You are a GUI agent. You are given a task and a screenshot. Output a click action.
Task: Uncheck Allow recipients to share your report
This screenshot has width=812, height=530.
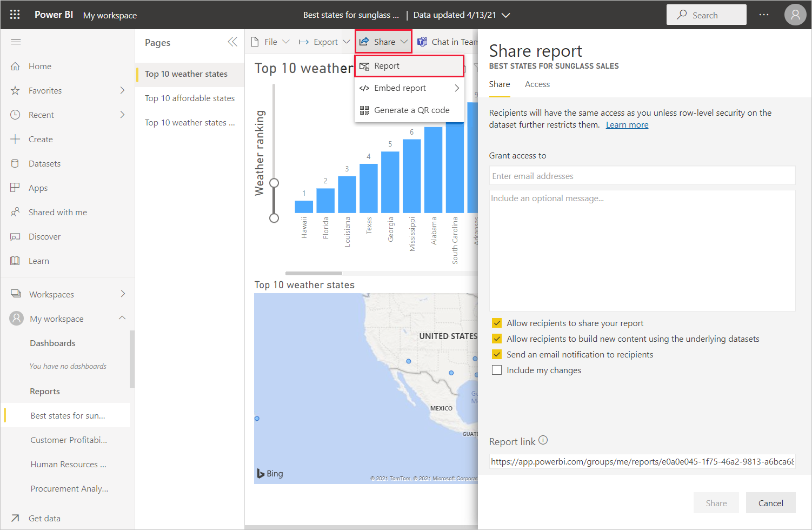[x=497, y=323]
